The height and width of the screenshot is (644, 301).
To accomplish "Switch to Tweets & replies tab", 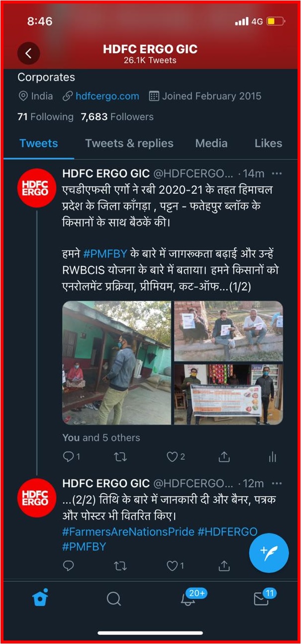I will point(129,143).
